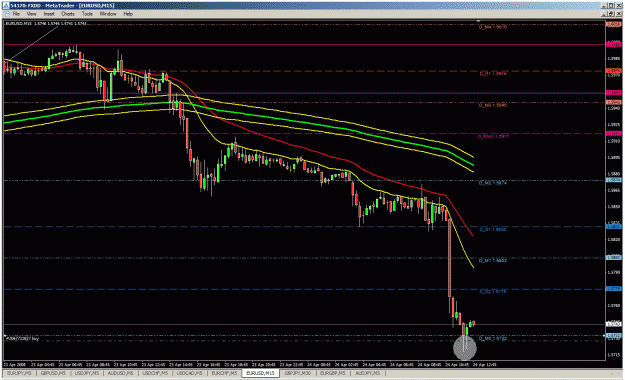Click the D_M1 level label

[x=493, y=260]
